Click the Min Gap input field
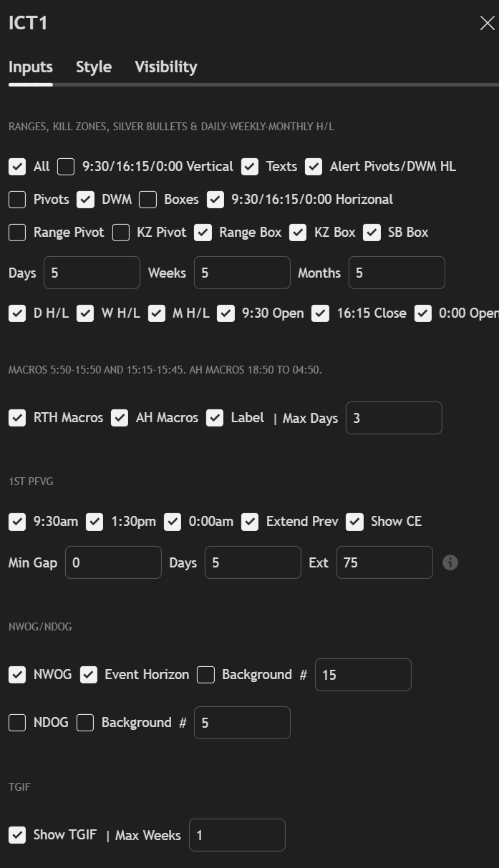The image size is (499, 868). tap(113, 562)
